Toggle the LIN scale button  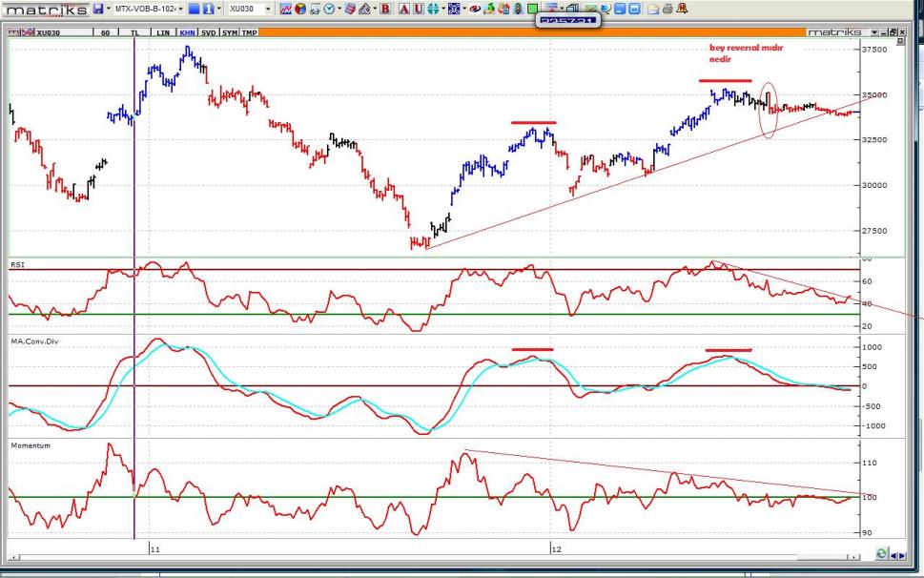163,32
